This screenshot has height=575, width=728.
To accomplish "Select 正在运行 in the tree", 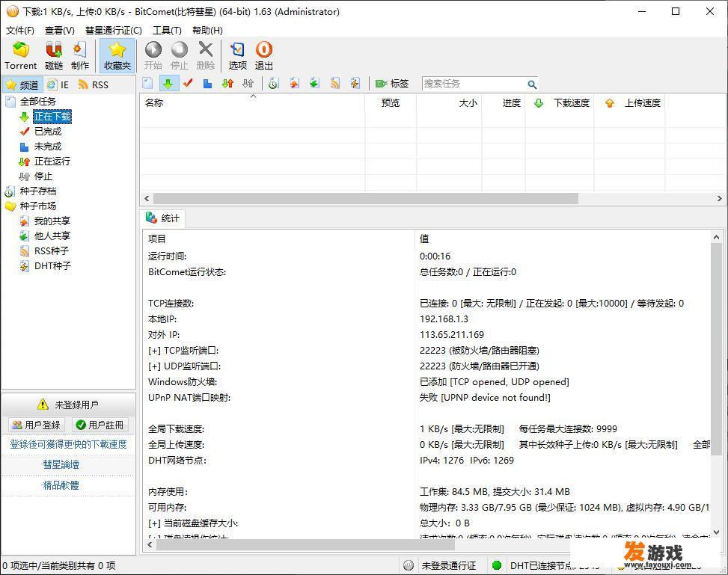I will click(52, 162).
